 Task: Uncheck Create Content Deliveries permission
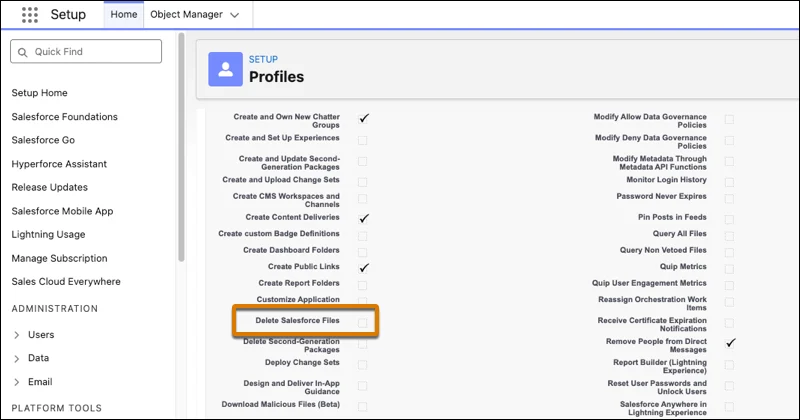pyautogui.click(x=364, y=217)
